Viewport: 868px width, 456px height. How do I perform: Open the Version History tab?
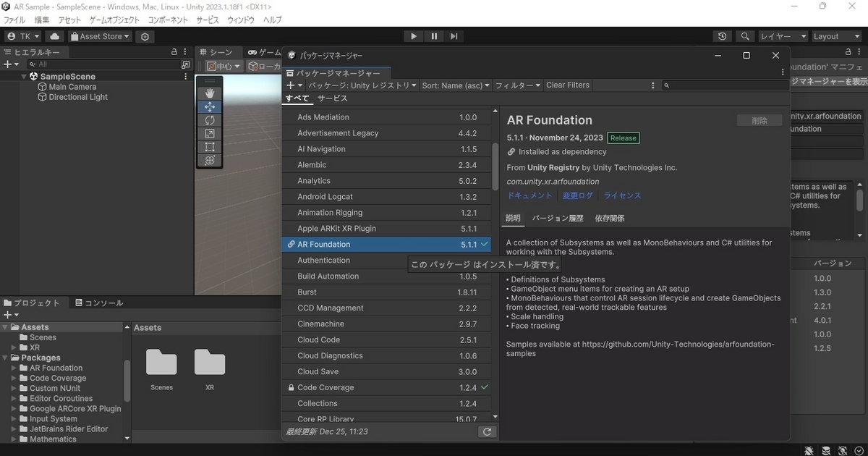[558, 218]
